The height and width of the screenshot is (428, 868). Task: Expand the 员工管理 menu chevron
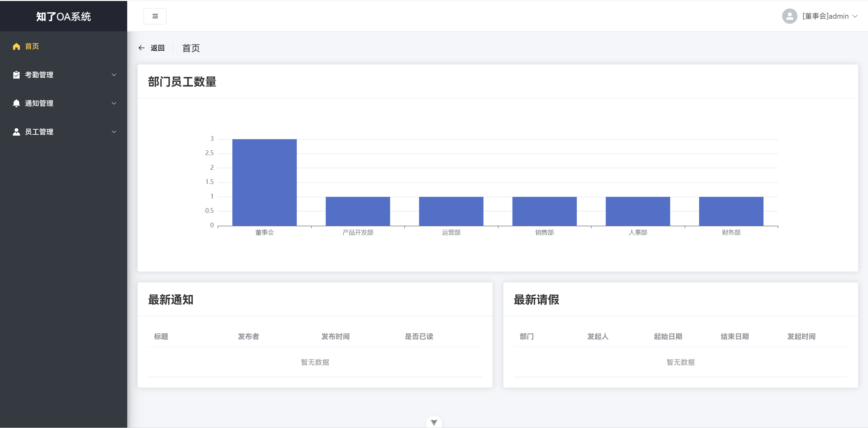114,132
